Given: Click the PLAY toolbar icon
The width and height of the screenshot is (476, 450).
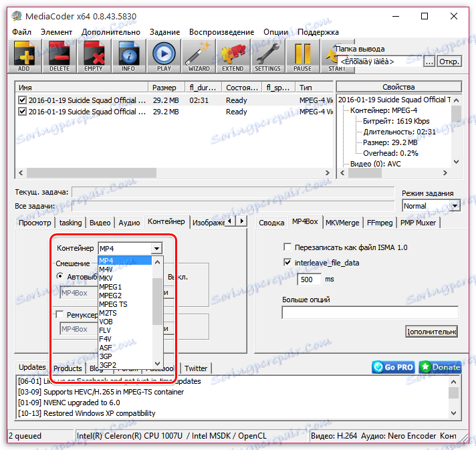Looking at the screenshot, I should click(164, 56).
